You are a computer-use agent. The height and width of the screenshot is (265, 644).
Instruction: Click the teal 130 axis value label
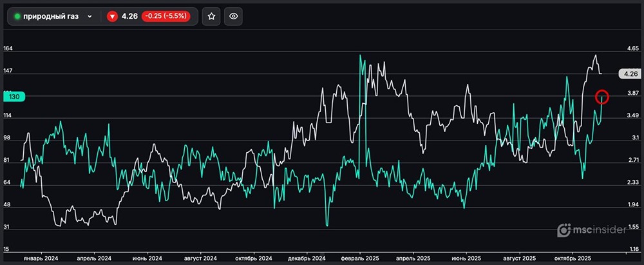(x=14, y=97)
